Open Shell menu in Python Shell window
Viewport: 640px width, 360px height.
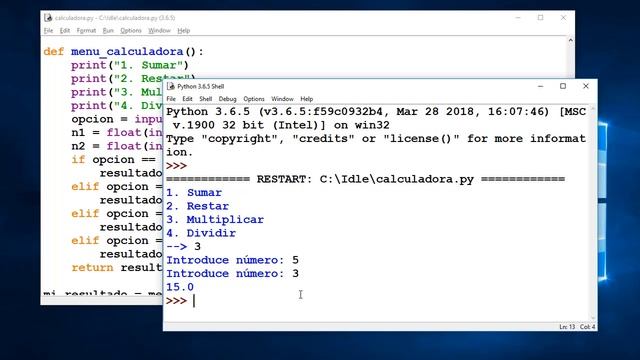click(206, 99)
